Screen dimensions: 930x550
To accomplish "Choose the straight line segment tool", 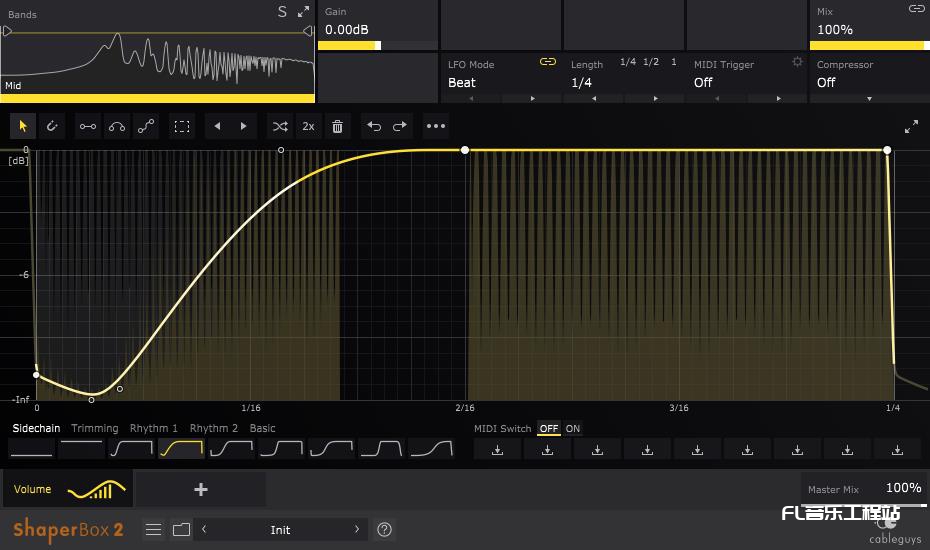I will pos(88,126).
